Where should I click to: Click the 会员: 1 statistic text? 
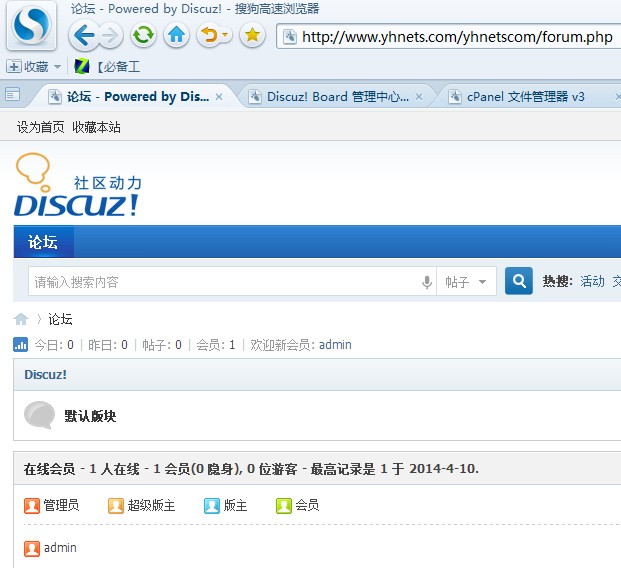click(x=215, y=345)
